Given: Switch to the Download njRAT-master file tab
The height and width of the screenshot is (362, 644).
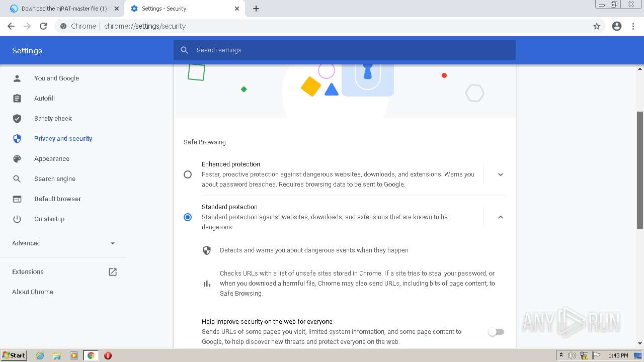Looking at the screenshot, I should click(x=64, y=9).
